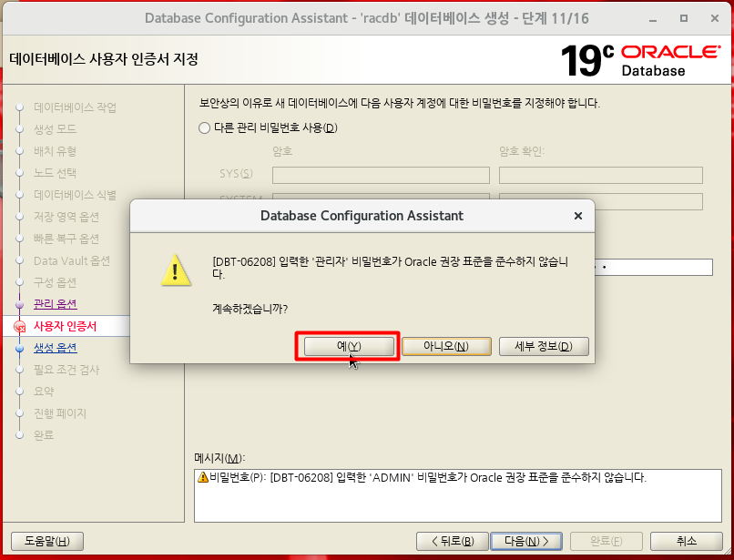Screen dimensions: 734x560
Task: Select the 사용자 인증서 current step
Action: [x=65, y=326]
